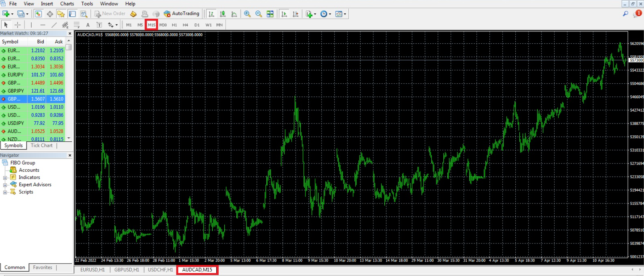The height and width of the screenshot is (276, 644).
Task: Click the New Chart icon
Action: tap(6, 14)
